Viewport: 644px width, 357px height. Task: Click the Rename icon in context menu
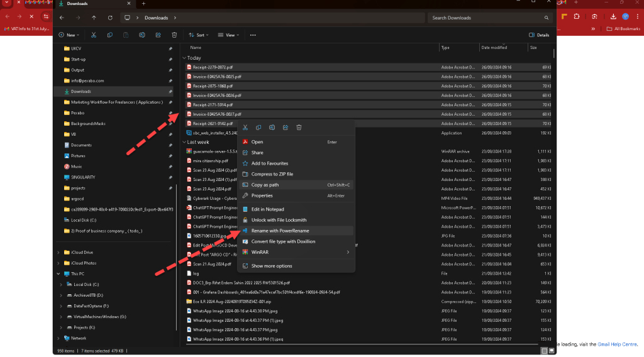pyautogui.click(x=272, y=127)
